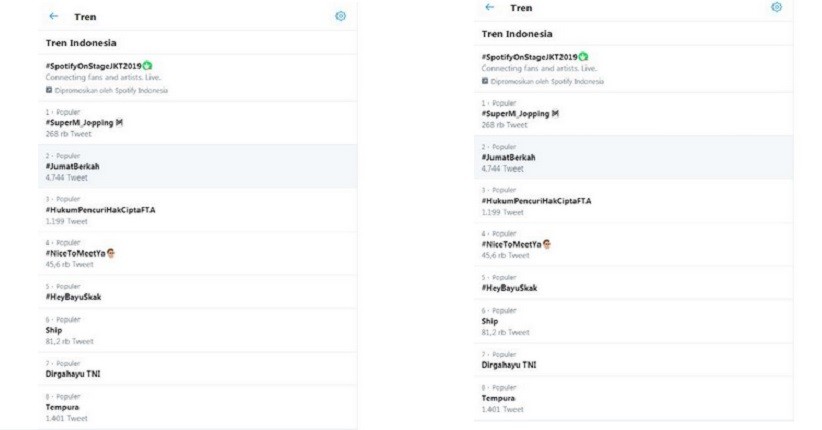Open #SuperM_Jopping trend in right panel
Image resolution: width=822 pixels, height=430 pixels.
point(515,114)
